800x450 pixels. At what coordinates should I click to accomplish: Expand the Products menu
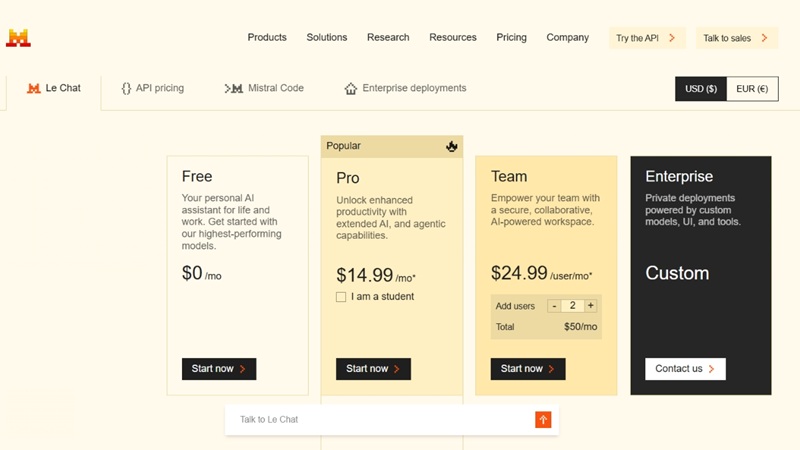click(267, 37)
